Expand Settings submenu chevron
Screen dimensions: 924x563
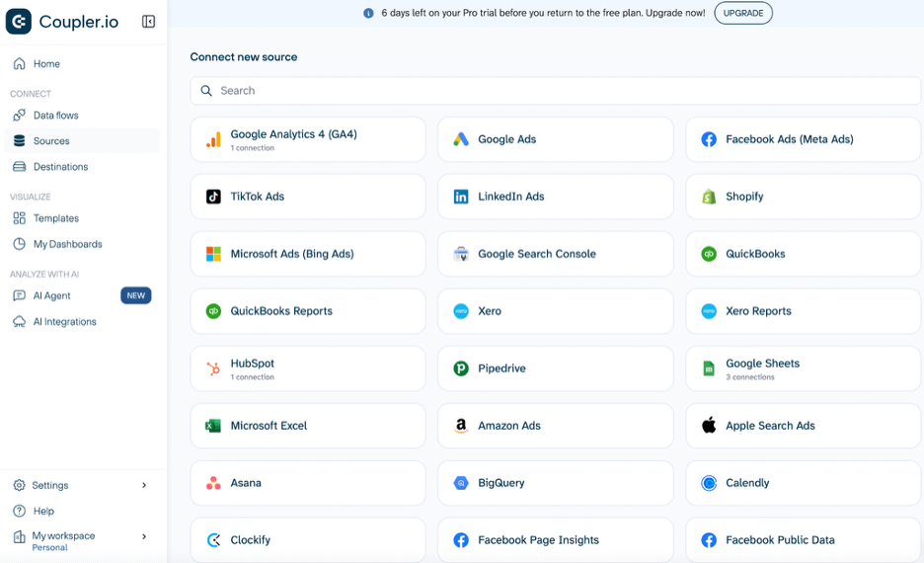(x=144, y=485)
